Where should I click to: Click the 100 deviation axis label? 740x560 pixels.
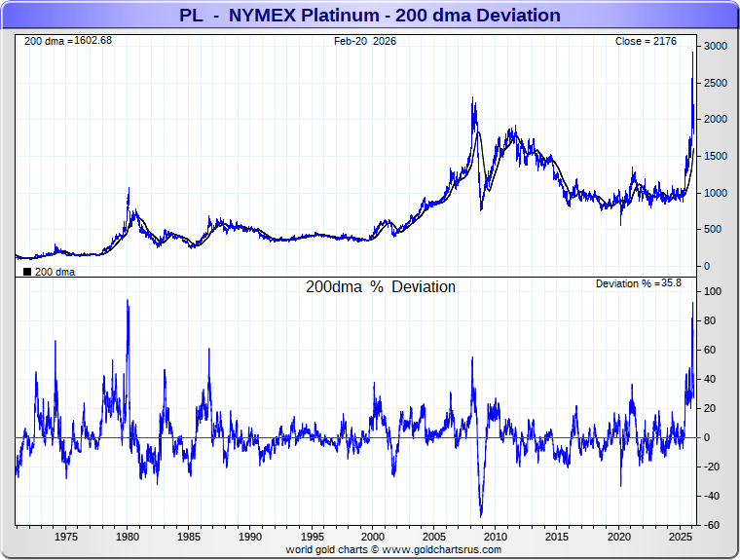coord(713,291)
